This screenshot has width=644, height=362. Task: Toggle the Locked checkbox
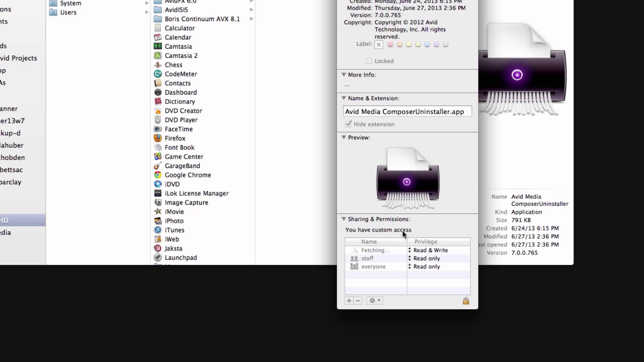(x=369, y=61)
